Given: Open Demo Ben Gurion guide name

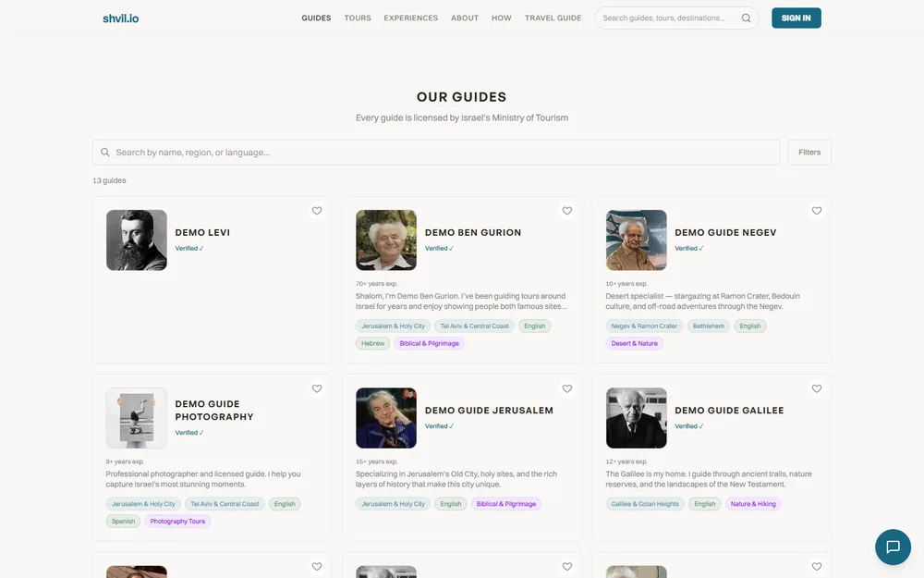Looking at the screenshot, I should coord(473,232).
